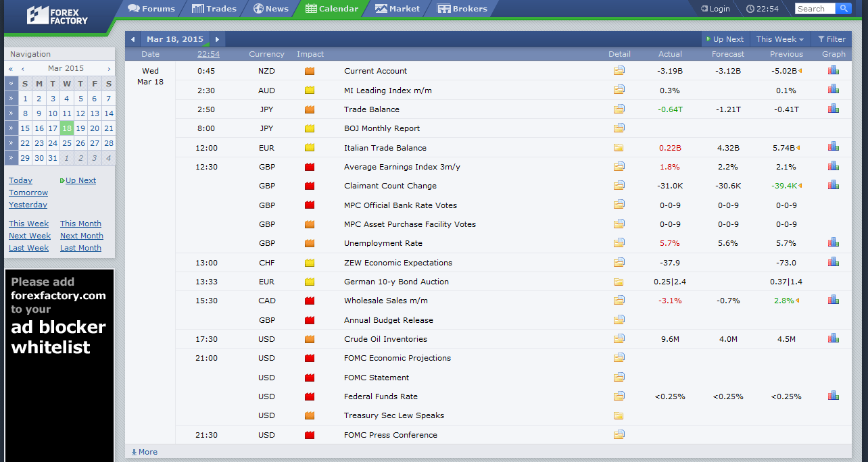868x462 pixels.
Task: Click the German 10-y Bond Auction event
Action: [396, 282]
